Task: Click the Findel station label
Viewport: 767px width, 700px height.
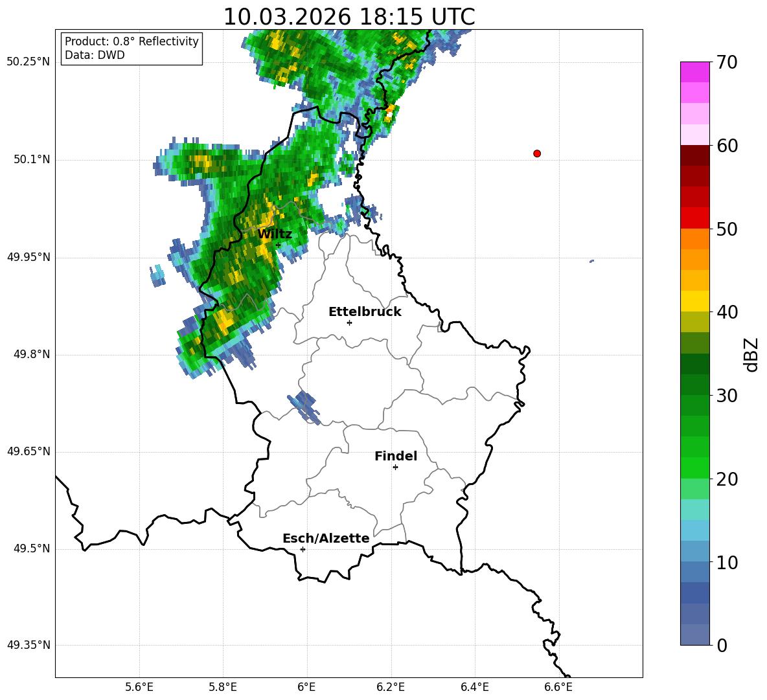Action: coord(396,456)
